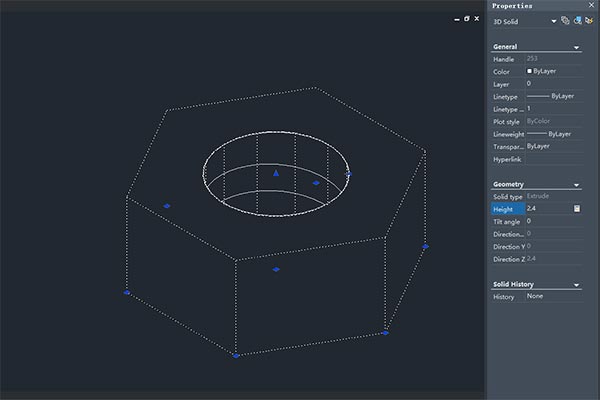Click the blue grip on the right face edge
The width and height of the screenshot is (600, 400).
pos(426,247)
